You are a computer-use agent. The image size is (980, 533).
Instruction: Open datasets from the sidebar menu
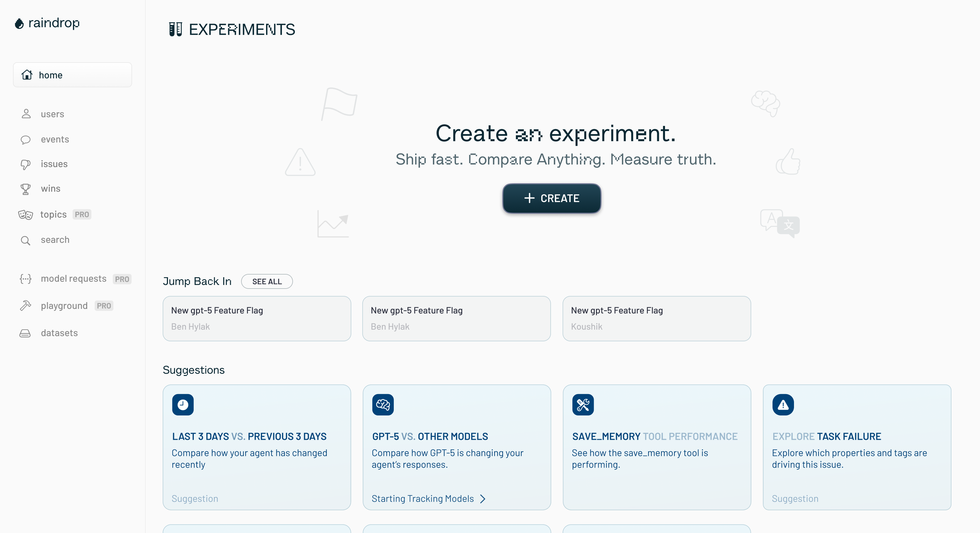click(x=59, y=333)
